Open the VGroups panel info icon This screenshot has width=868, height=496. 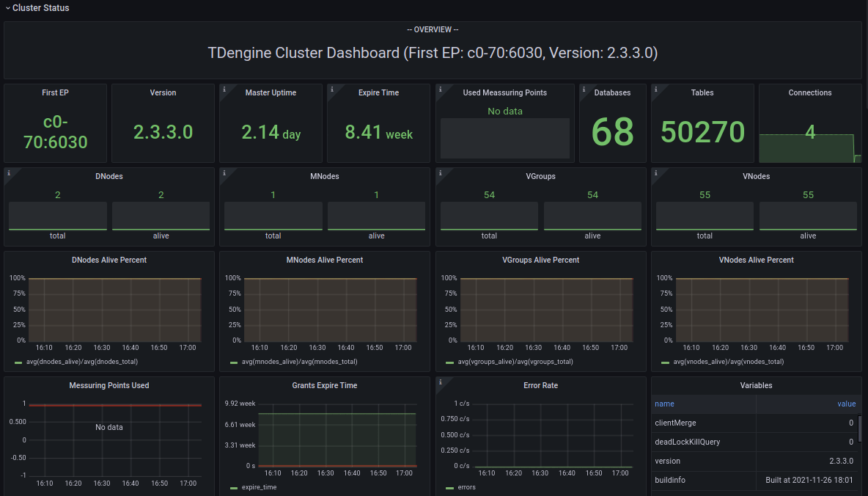pyautogui.click(x=441, y=172)
